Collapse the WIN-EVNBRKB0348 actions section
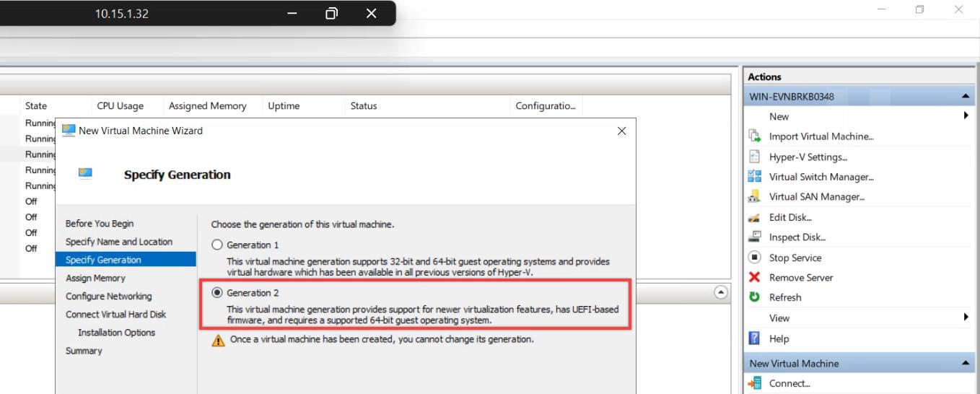This screenshot has width=980, height=394. tap(966, 97)
